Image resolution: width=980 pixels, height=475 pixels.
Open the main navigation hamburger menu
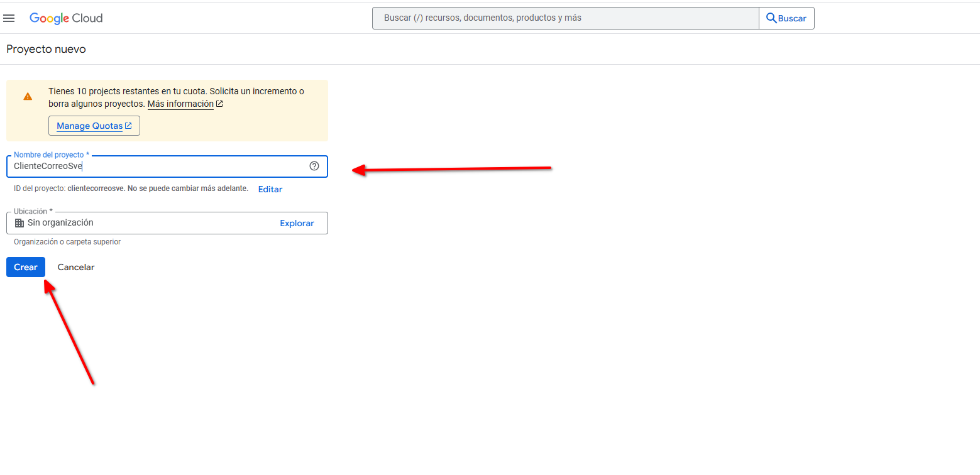[x=9, y=18]
